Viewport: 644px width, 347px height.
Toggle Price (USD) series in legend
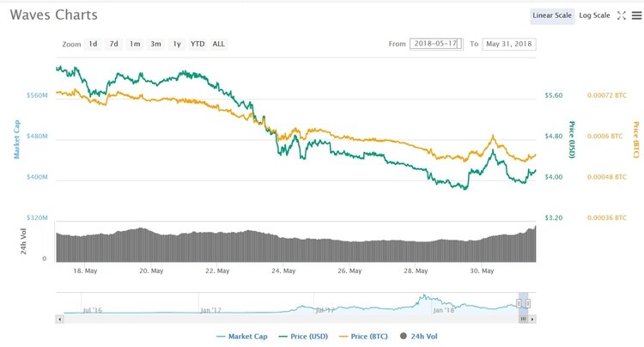click(303, 337)
